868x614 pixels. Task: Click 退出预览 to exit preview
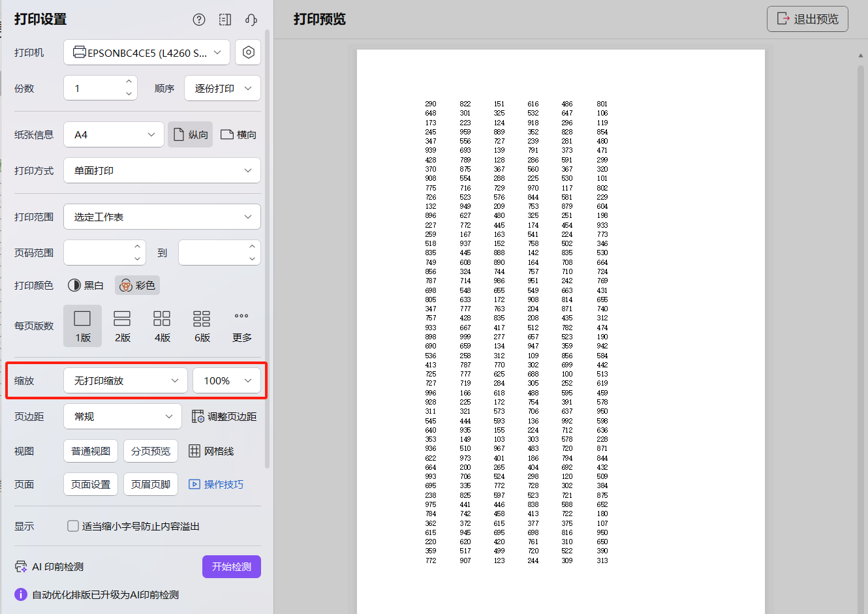[807, 19]
